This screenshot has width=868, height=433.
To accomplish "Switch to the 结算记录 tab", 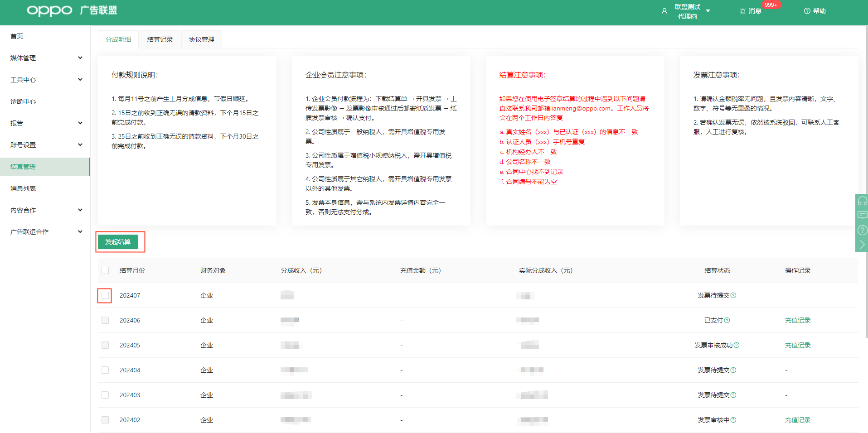I will [x=160, y=39].
